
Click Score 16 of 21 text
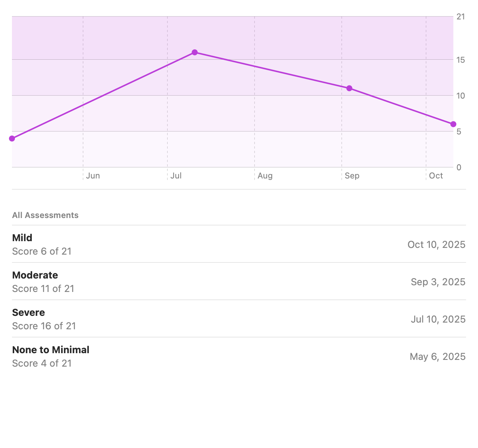[44, 326]
